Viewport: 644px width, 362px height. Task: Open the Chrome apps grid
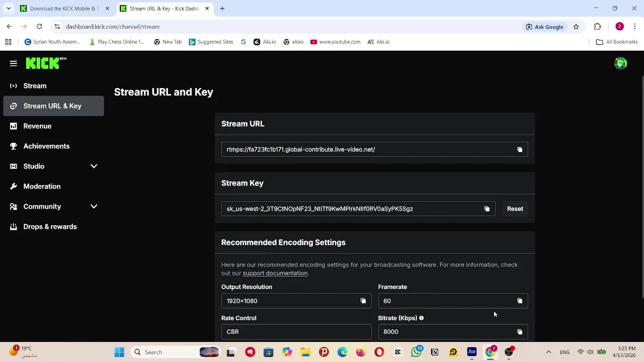pos(8,42)
